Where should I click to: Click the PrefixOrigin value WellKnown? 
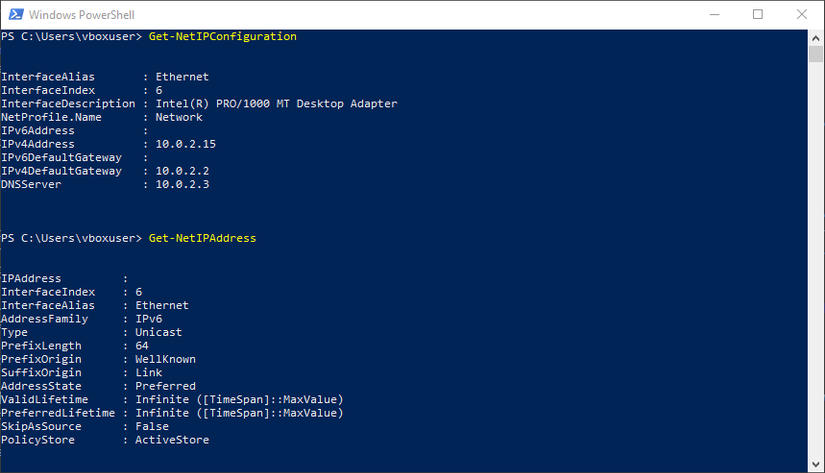click(x=165, y=359)
